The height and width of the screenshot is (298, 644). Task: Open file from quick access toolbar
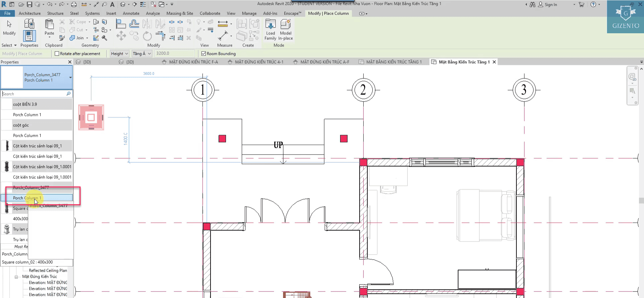[x=21, y=4]
